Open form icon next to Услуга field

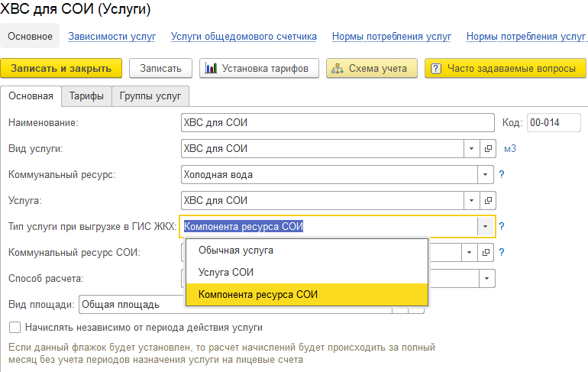tap(489, 201)
